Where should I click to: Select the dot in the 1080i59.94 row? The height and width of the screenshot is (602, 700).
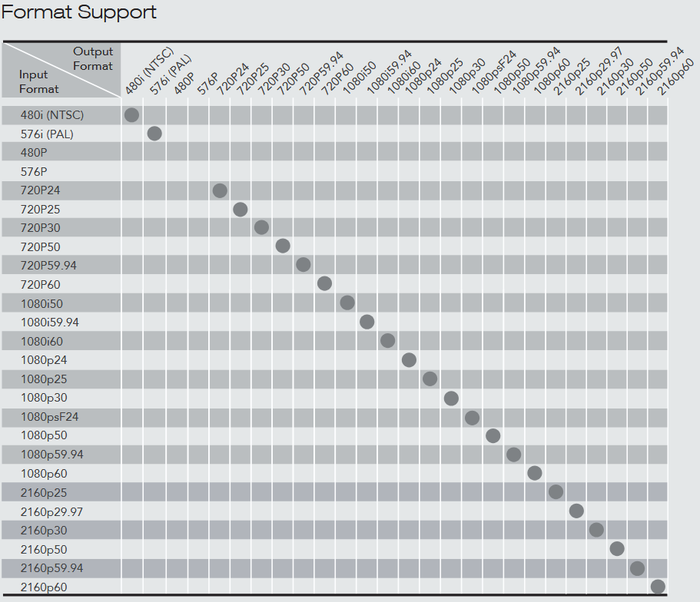tap(367, 322)
